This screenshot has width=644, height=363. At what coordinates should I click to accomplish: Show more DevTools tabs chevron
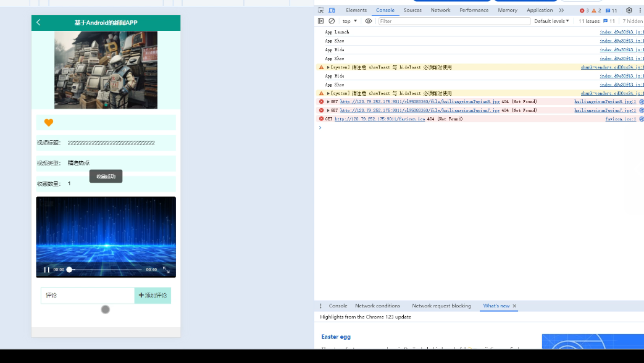(561, 10)
